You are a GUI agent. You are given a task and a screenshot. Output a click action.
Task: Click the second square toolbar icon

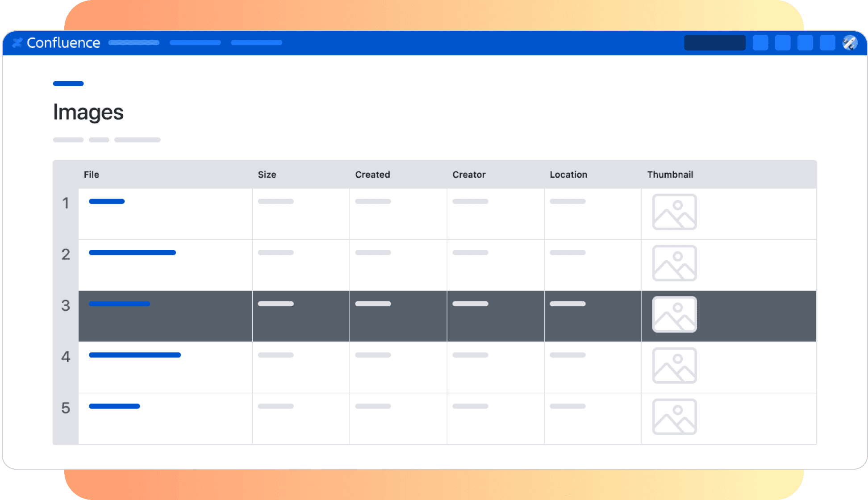point(783,42)
